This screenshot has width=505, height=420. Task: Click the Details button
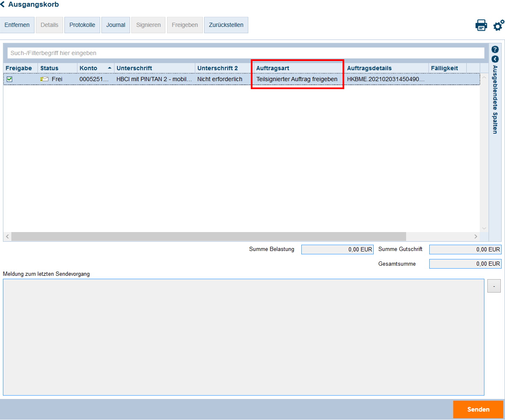pos(50,25)
